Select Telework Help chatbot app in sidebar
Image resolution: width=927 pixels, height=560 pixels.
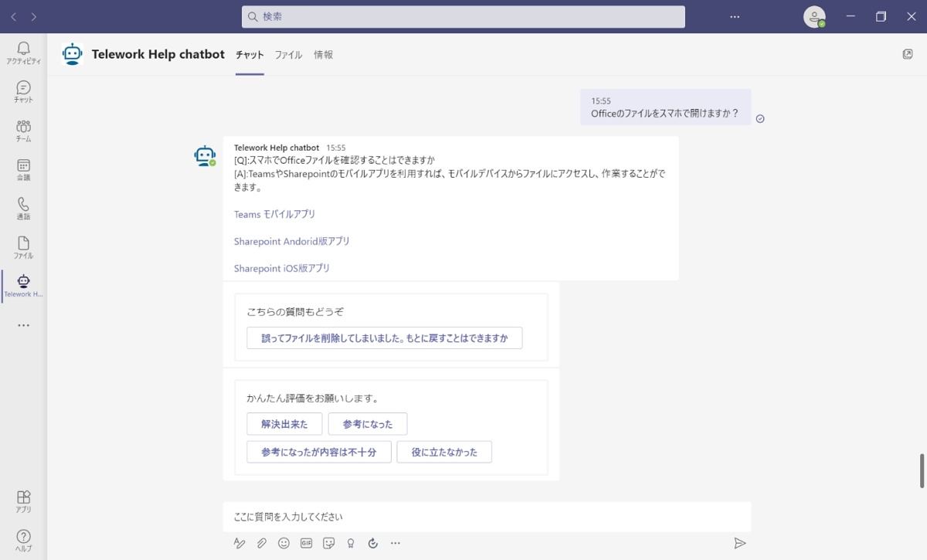click(23, 286)
